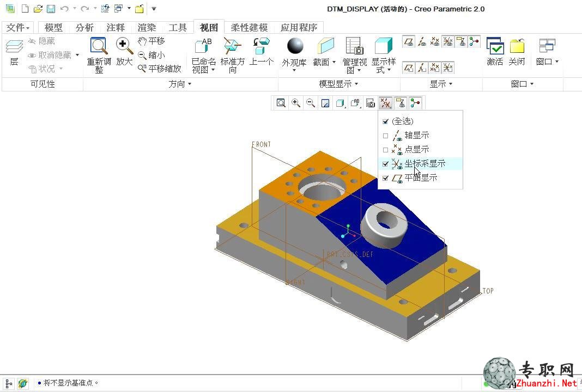Uncheck the 坐标系显示 coordinate system checkbox
Image resolution: width=582 pixels, height=392 pixels.
[x=385, y=164]
